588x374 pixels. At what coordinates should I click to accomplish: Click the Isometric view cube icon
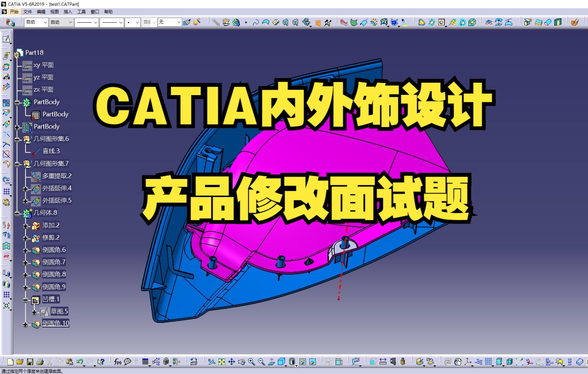[x=281, y=362]
